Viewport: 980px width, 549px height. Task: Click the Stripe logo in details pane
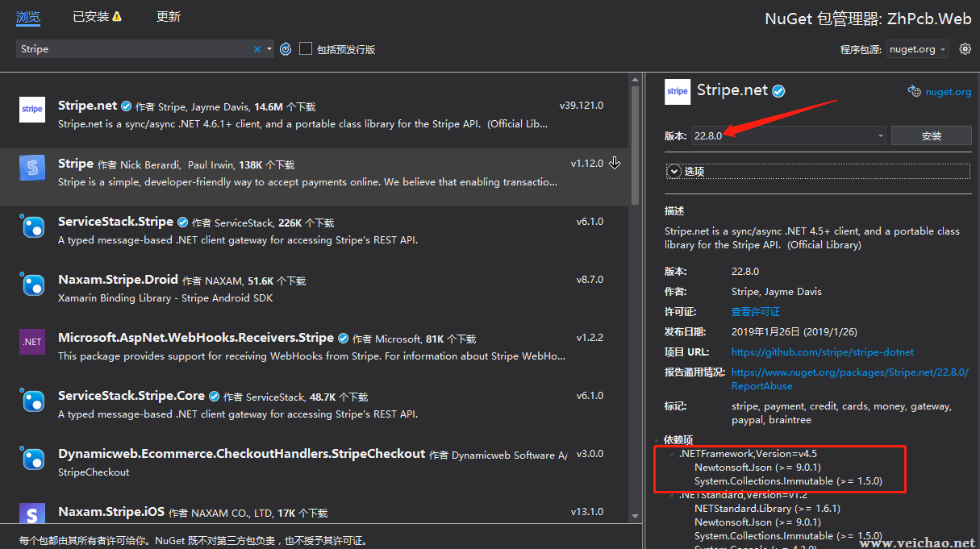click(678, 92)
